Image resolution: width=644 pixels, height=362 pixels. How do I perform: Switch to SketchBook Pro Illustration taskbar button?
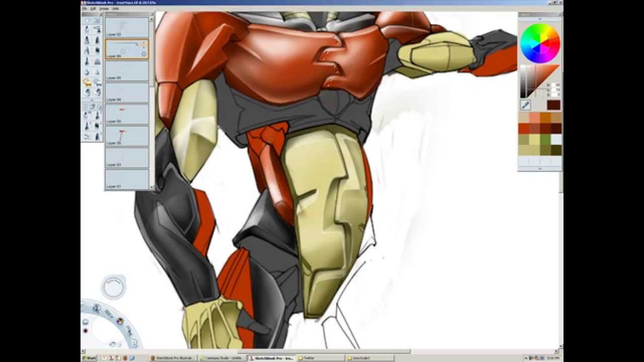click(174, 358)
